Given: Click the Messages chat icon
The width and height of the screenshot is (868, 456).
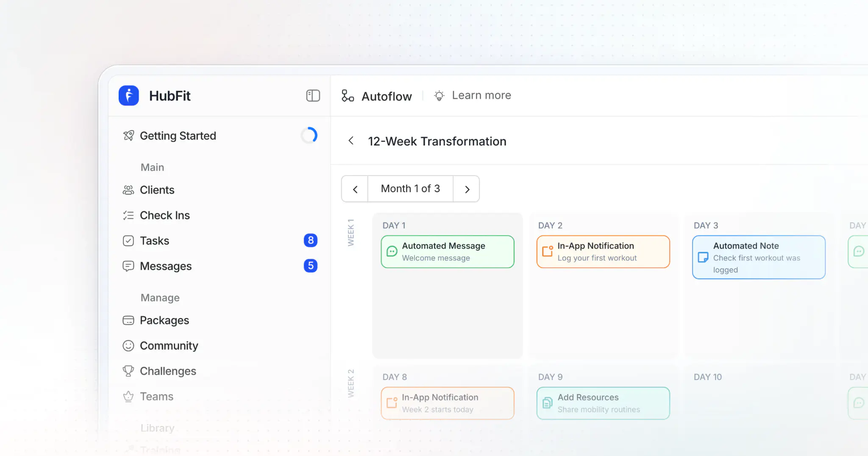Looking at the screenshot, I should click(x=128, y=266).
